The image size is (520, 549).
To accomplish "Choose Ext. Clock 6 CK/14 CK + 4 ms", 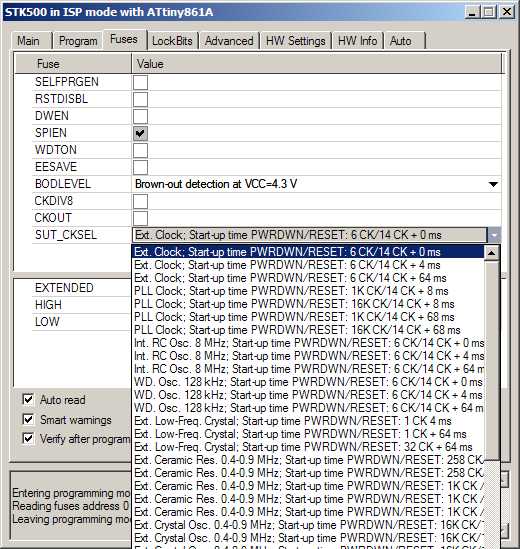I will pos(308,265).
